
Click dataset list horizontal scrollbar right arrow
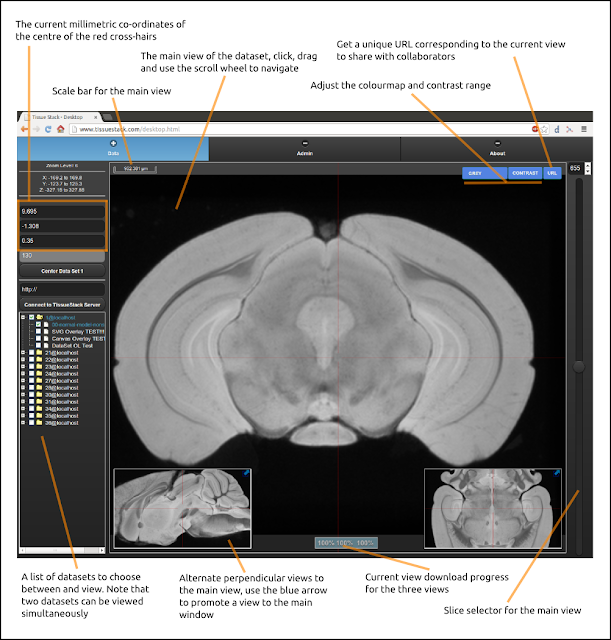tap(102, 550)
